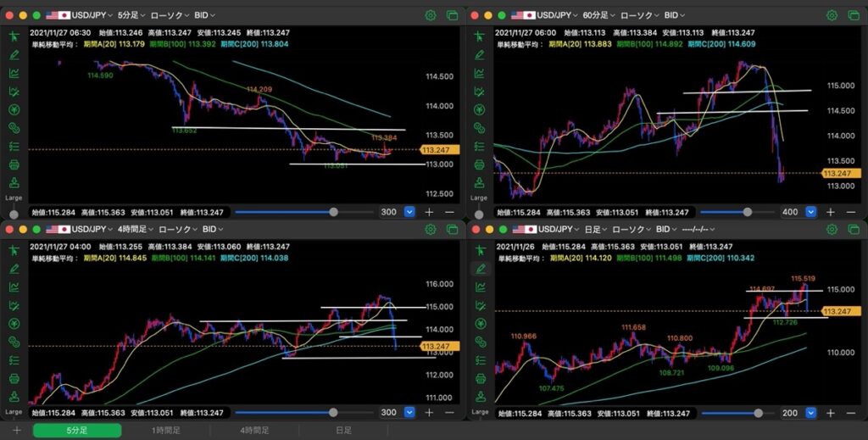Switch to the 5分足 bottom tab
The width and height of the screenshot is (868, 440).
[77, 431]
